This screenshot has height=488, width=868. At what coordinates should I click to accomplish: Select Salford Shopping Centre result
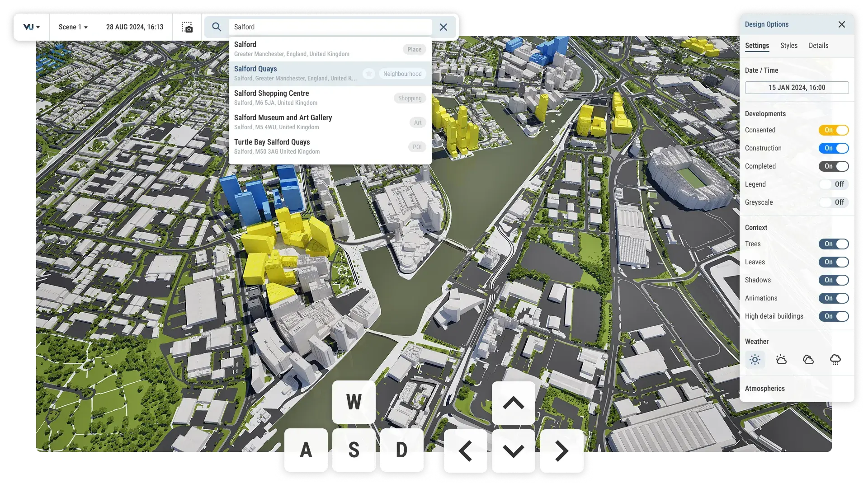(x=330, y=98)
